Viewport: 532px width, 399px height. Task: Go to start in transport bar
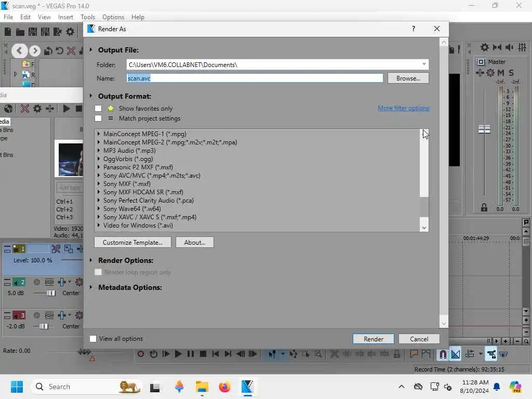(x=216, y=354)
